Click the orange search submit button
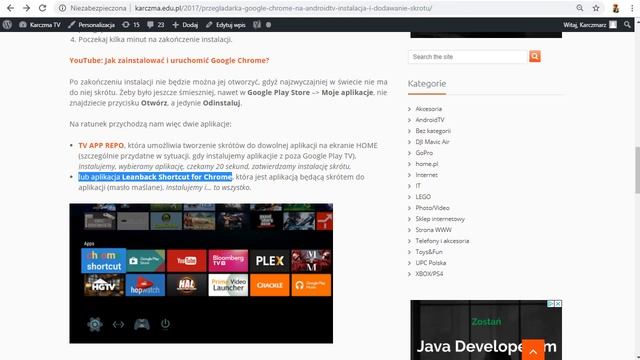Viewport: 640px width, 360px height. (535, 56)
